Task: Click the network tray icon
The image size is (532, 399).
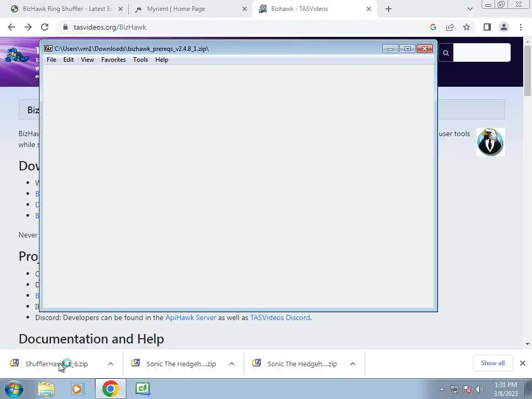Action: point(454,389)
